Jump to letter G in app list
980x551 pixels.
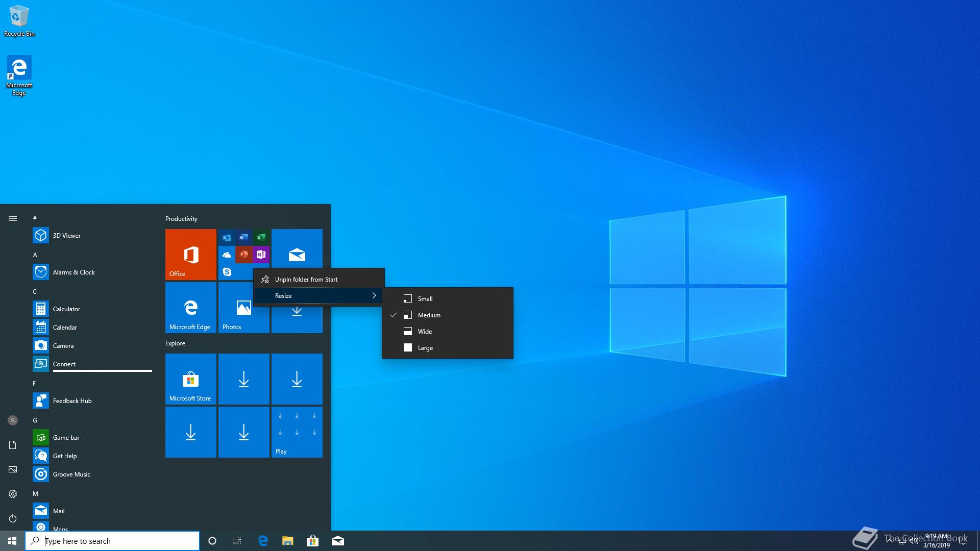pos(35,420)
